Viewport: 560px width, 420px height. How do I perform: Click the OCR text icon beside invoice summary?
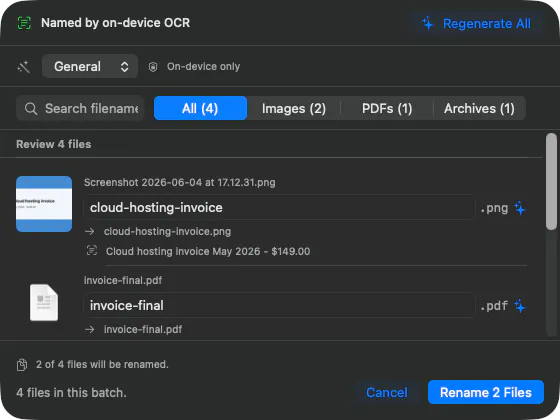tap(92, 250)
